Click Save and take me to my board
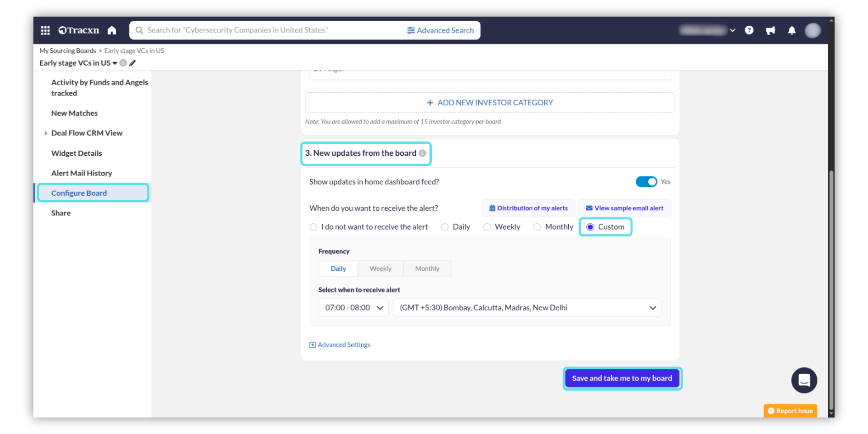This screenshot has height=434, width=868. (x=622, y=378)
